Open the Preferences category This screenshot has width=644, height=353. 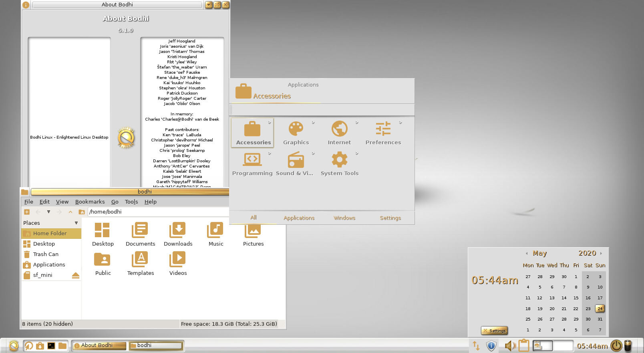click(383, 133)
